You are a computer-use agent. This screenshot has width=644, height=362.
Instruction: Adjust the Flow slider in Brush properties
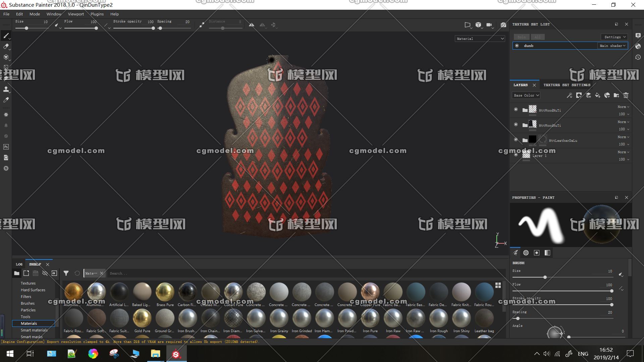click(611, 291)
